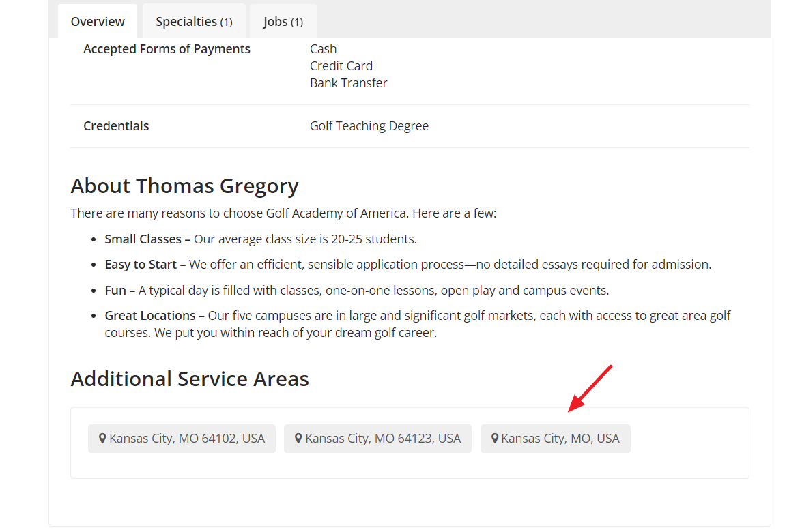Image resolution: width=787 pixels, height=532 pixels.
Task: Switch to the Overview tab
Action: click(98, 22)
